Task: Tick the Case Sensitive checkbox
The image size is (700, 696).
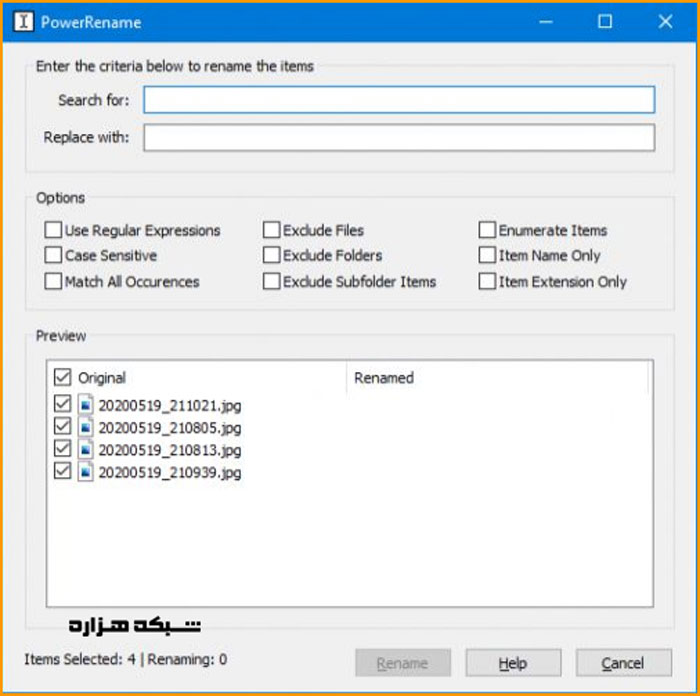Action: click(x=53, y=255)
